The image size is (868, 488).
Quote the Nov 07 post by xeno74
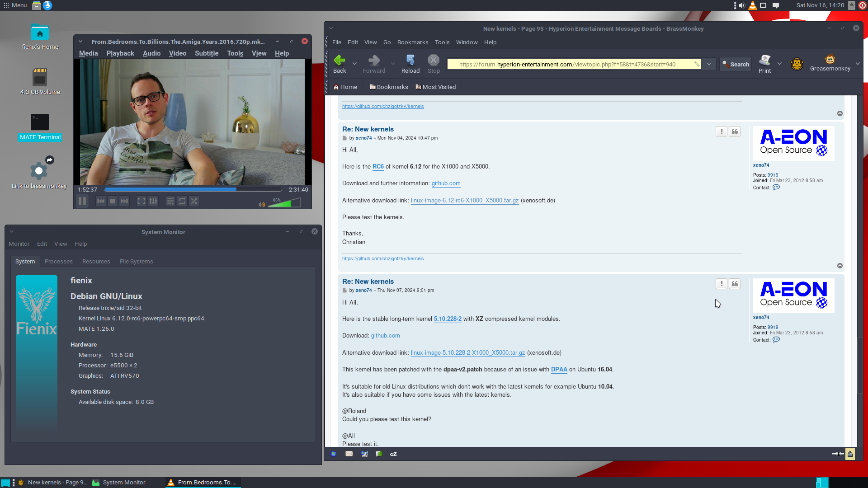click(x=735, y=284)
